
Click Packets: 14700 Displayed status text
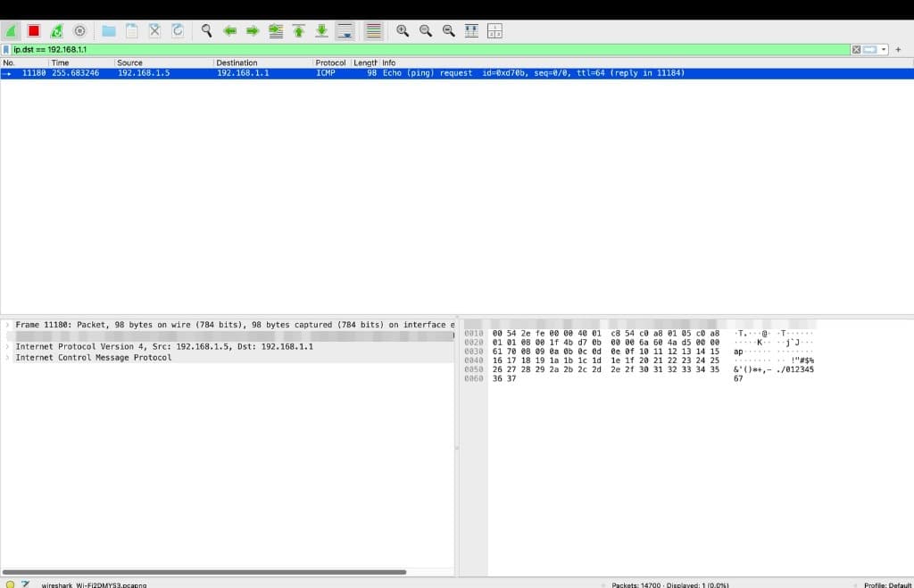pyautogui.click(x=670, y=584)
